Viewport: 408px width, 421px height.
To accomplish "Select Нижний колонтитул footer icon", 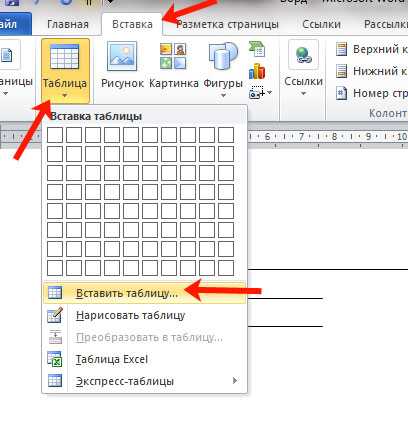I will (x=341, y=71).
